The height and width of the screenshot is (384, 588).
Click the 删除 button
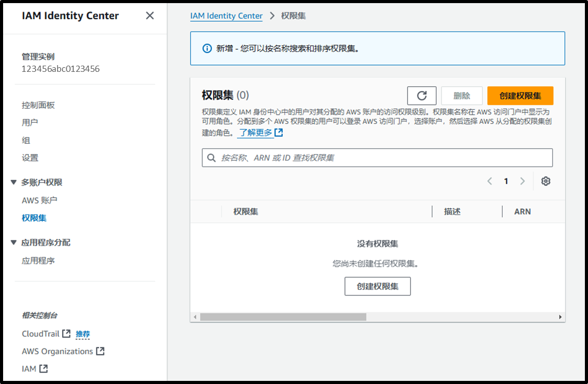point(462,96)
